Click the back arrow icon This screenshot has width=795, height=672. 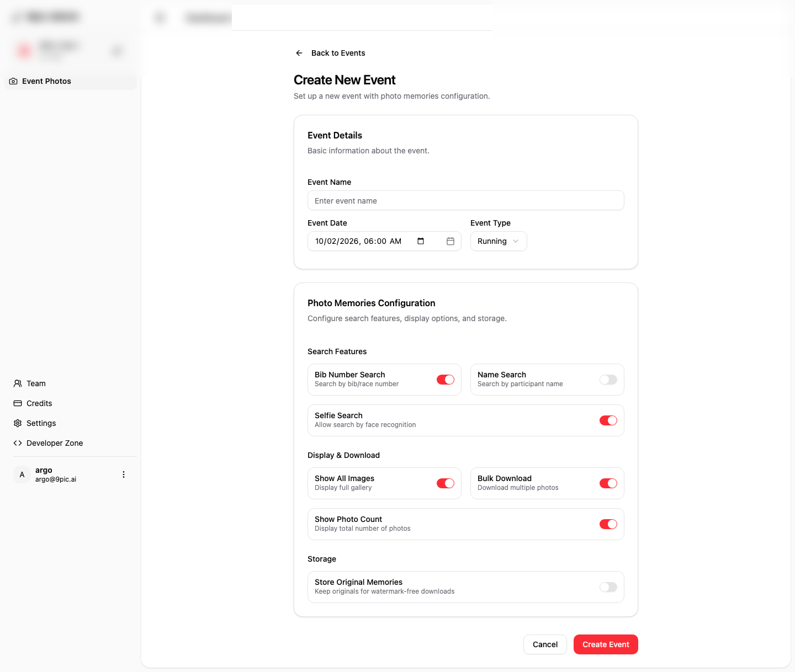pos(299,53)
